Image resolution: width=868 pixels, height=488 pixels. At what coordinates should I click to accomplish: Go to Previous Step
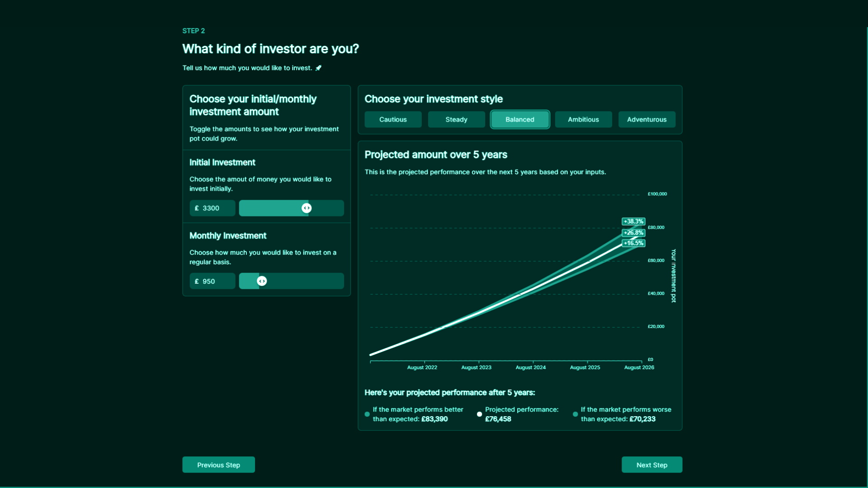click(x=218, y=465)
